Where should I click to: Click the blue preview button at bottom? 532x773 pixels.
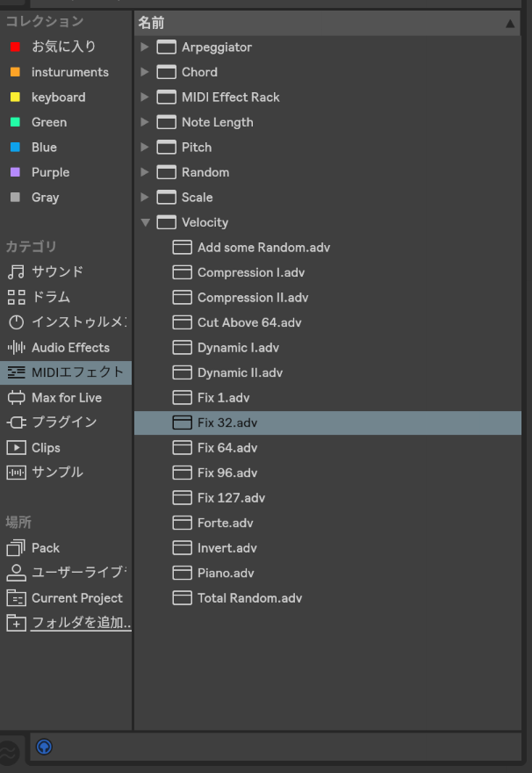pyautogui.click(x=44, y=748)
